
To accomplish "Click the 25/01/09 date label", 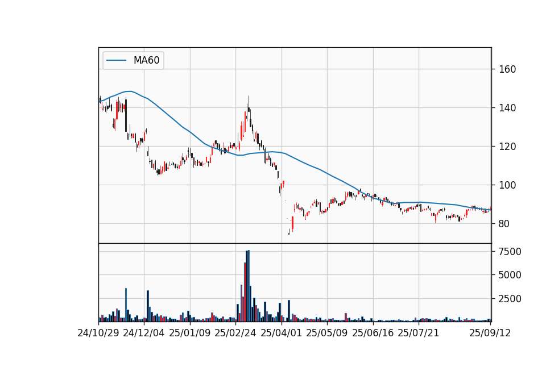I will click(190, 333).
